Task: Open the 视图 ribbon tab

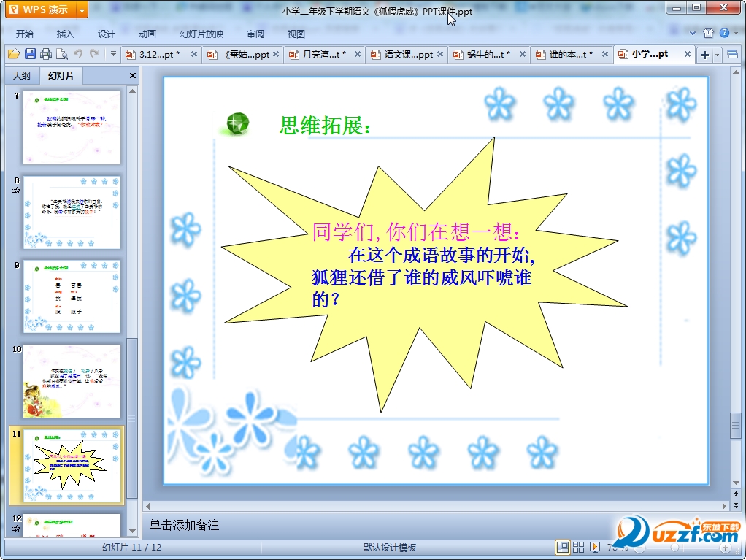Action: pos(296,34)
